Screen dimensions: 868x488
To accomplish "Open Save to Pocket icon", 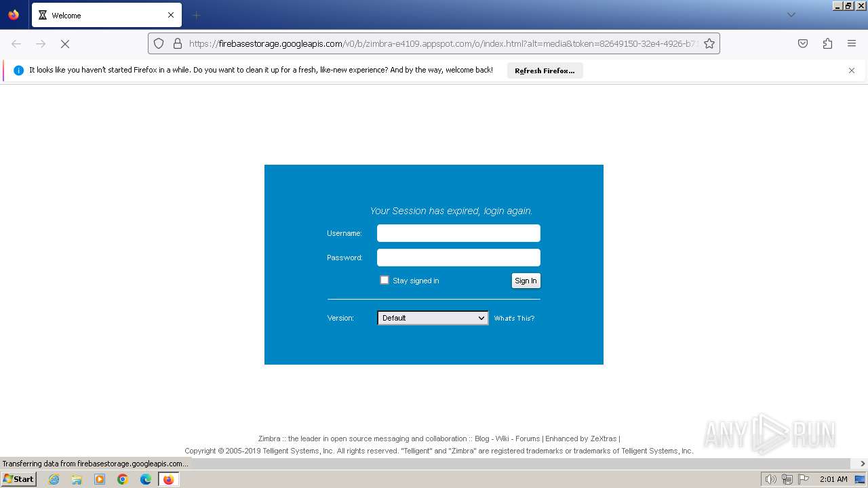I will point(803,43).
